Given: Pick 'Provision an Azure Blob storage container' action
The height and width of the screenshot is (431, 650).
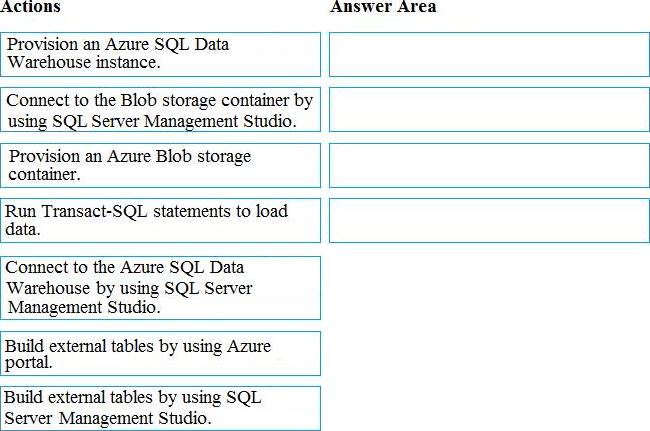Looking at the screenshot, I should (x=161, y=165).
